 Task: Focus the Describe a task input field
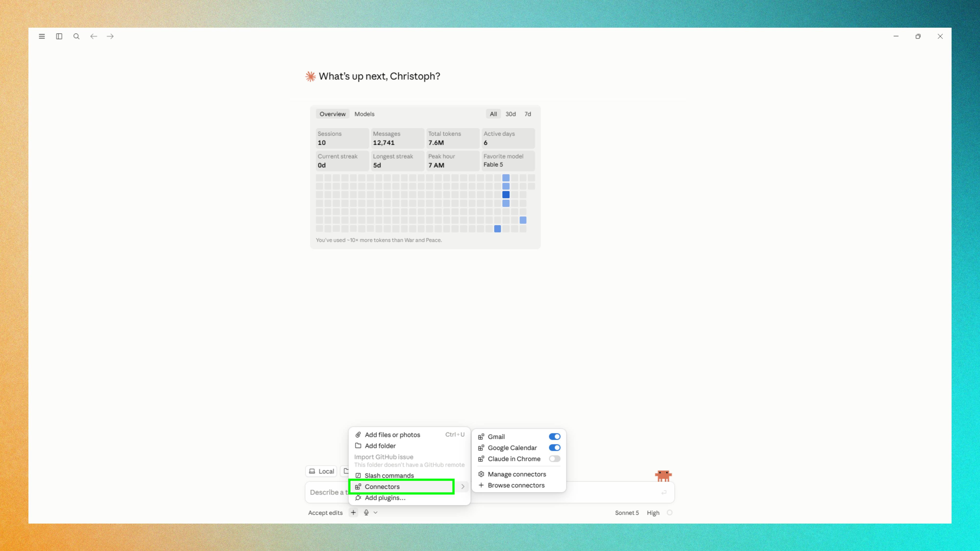point(490,492)
